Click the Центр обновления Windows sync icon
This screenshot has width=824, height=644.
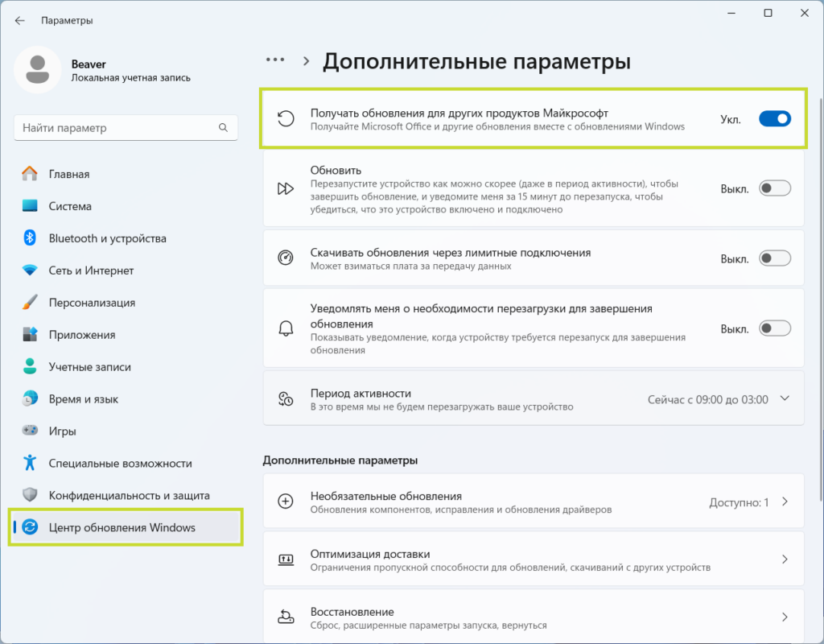coord(30,526)
